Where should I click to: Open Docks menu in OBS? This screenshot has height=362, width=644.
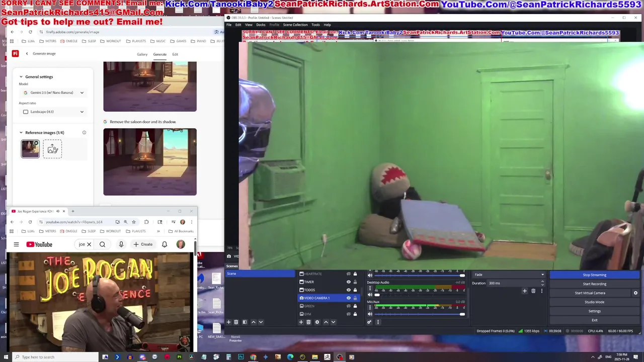261,25
